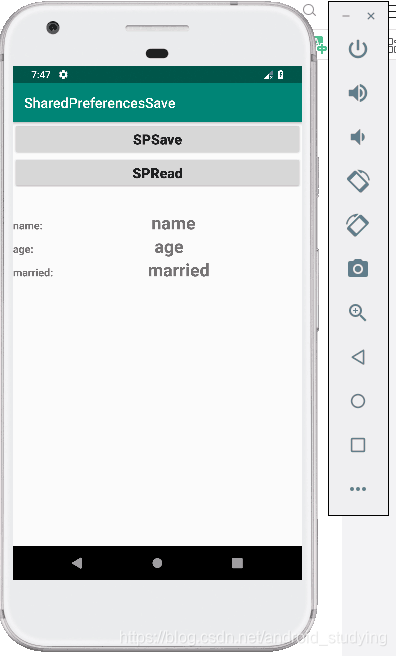
Task: Click the toolbar overview square icon
Action: (358, 445)
